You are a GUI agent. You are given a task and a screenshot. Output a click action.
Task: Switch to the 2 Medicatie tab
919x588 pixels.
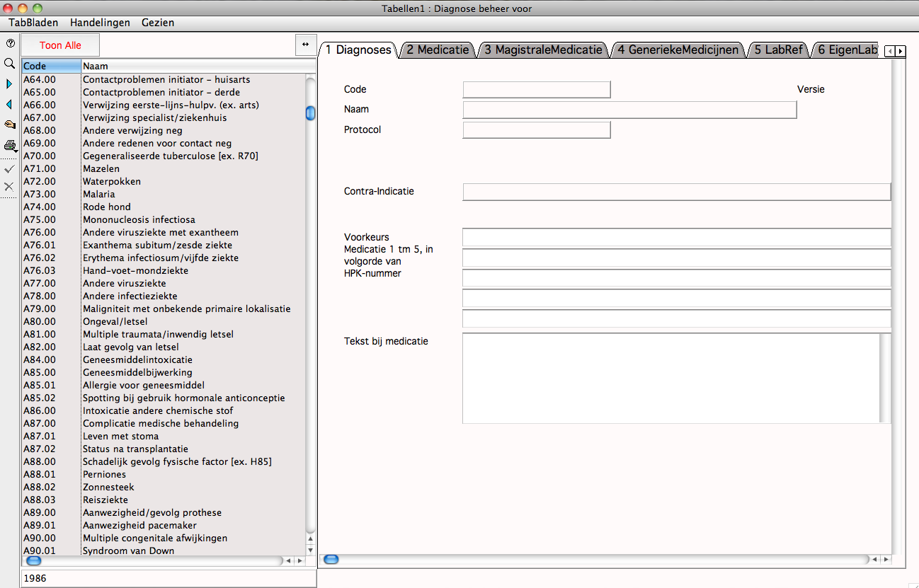point(438,50)
